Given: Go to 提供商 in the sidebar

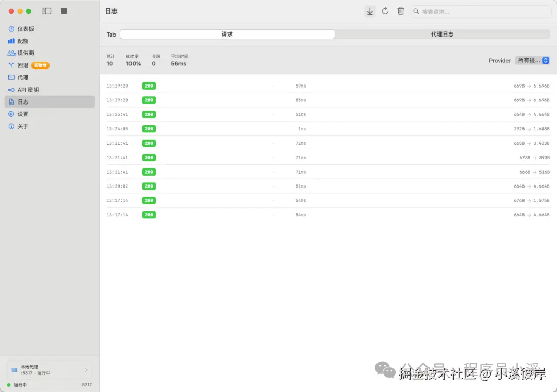Looking at the screenshot, I should point(50,53).
